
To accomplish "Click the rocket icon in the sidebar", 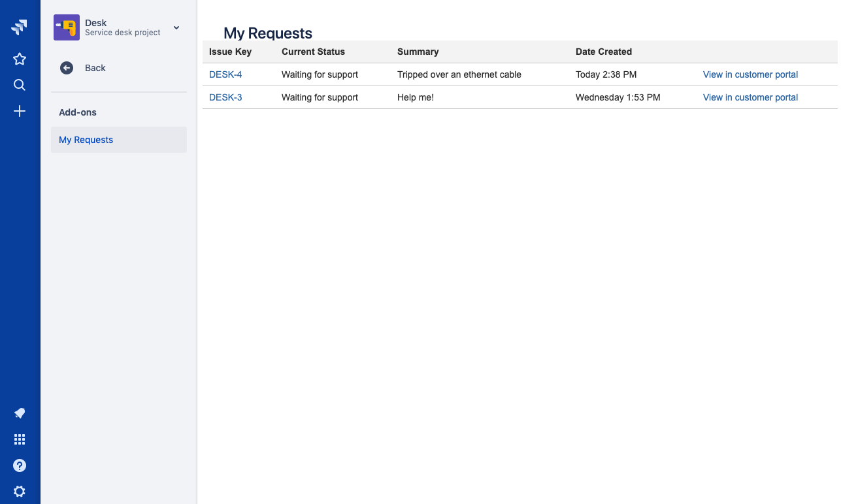I will (19, 413).
